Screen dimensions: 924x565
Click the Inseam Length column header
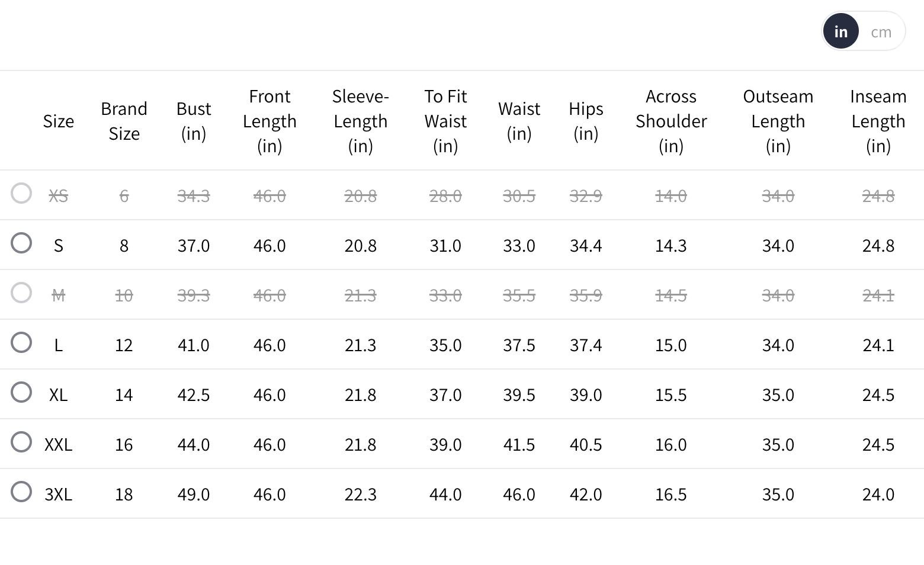878,121
